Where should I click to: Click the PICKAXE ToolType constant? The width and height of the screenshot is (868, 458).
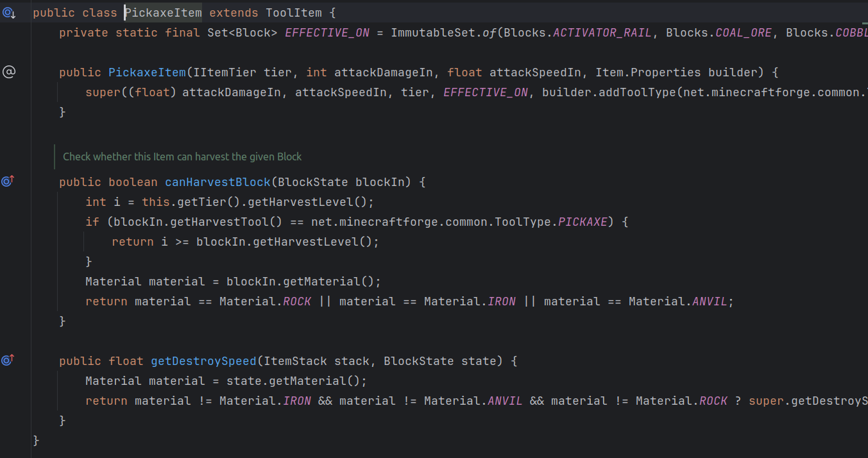[x=584, y=222]
